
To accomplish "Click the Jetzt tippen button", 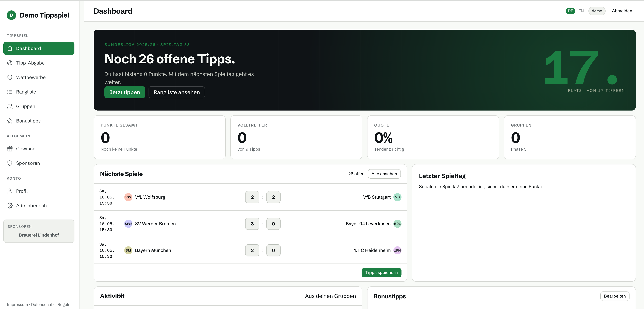I will [x=124, y=92].
